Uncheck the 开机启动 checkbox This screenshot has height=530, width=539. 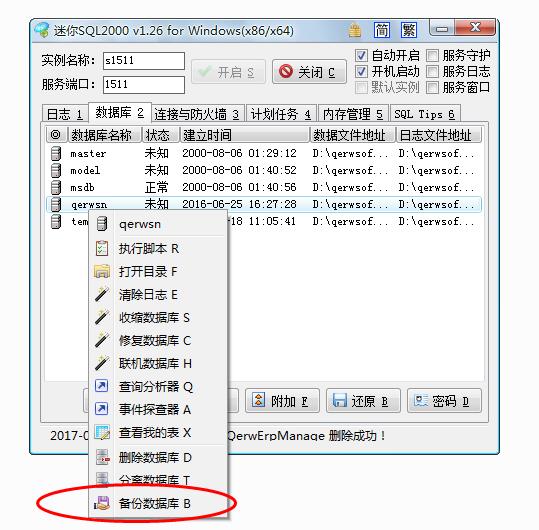[361, 71]
